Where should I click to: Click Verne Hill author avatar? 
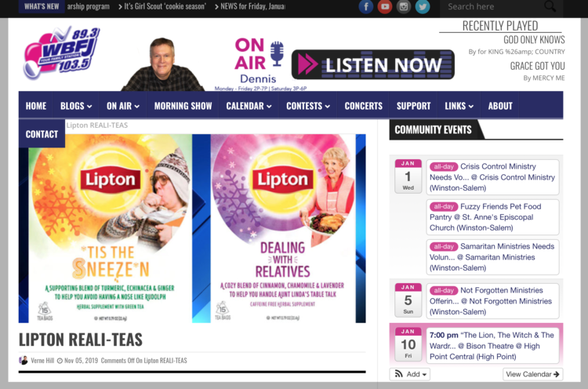(x=24, y=361)
